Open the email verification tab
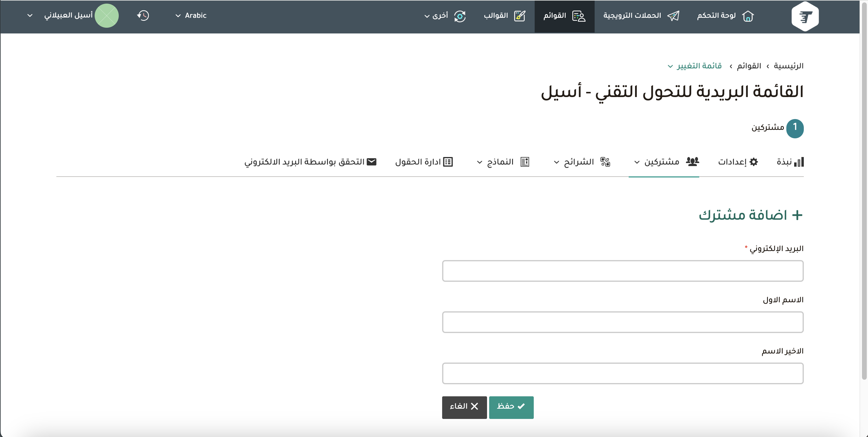 [x=310, y=162]
